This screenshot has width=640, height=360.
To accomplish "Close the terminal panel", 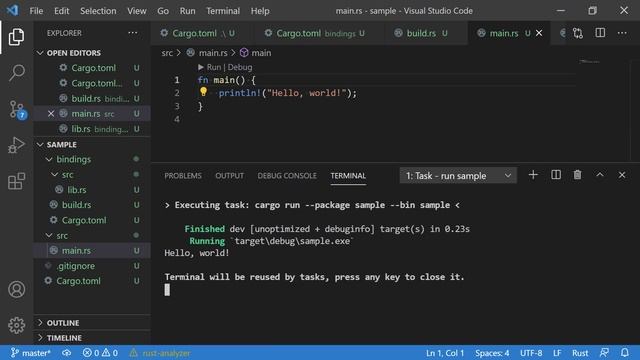I will (622, 175).
